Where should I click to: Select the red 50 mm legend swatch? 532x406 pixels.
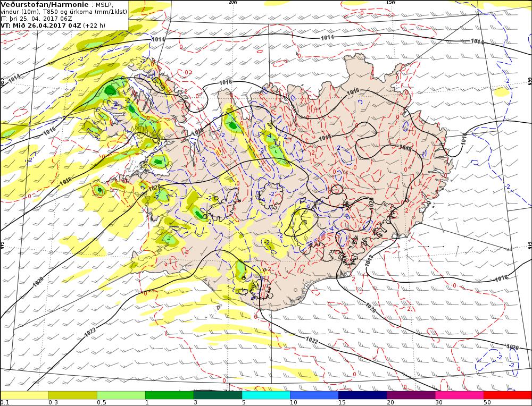508,395
